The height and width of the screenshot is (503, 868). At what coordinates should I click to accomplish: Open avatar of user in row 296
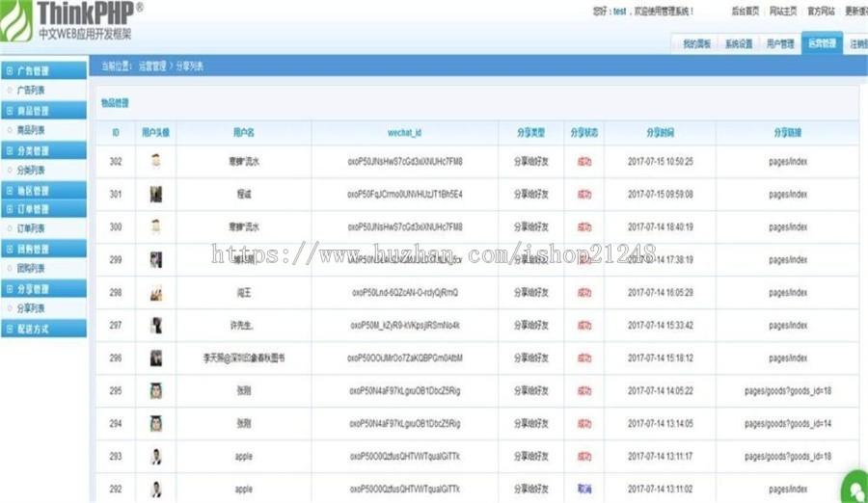coord(156,358)
